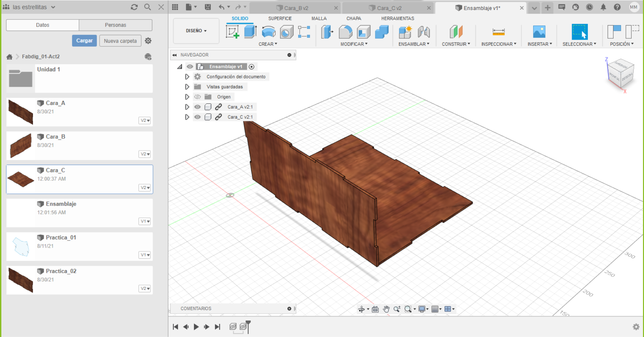Open the Orbit navigation tool
The image size is (644, 337).
coord(362,309)
